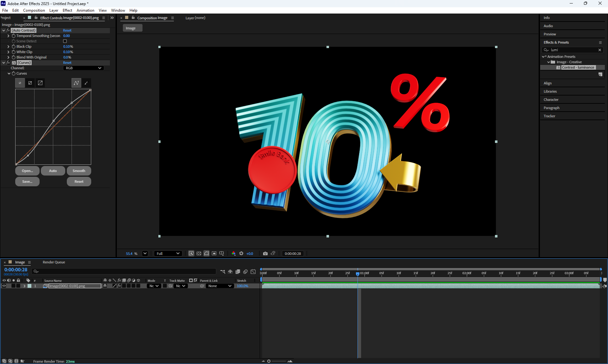The height and width of the screenshot is (364, 608).
Task: Take a snapshot with the camera icon
Action: pyautogui.click(x=265, y=254)
